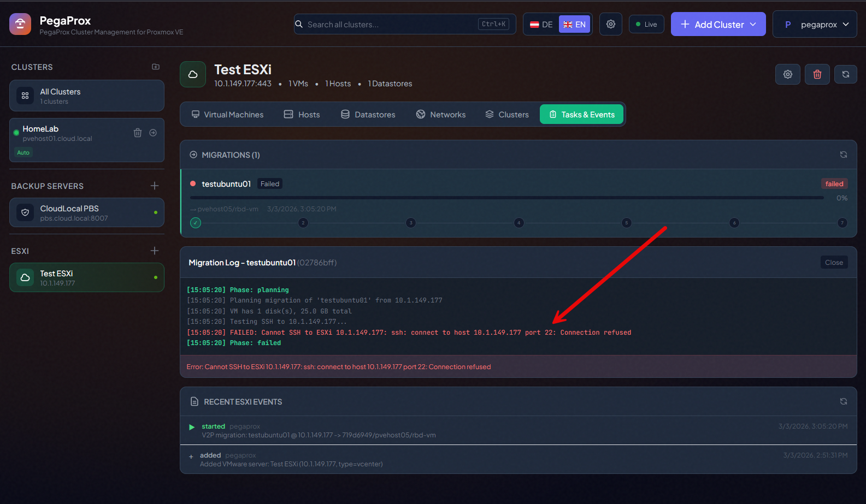866x504 pixels.
Task: Click migration step 2 marker
Action: pos(303,223)
